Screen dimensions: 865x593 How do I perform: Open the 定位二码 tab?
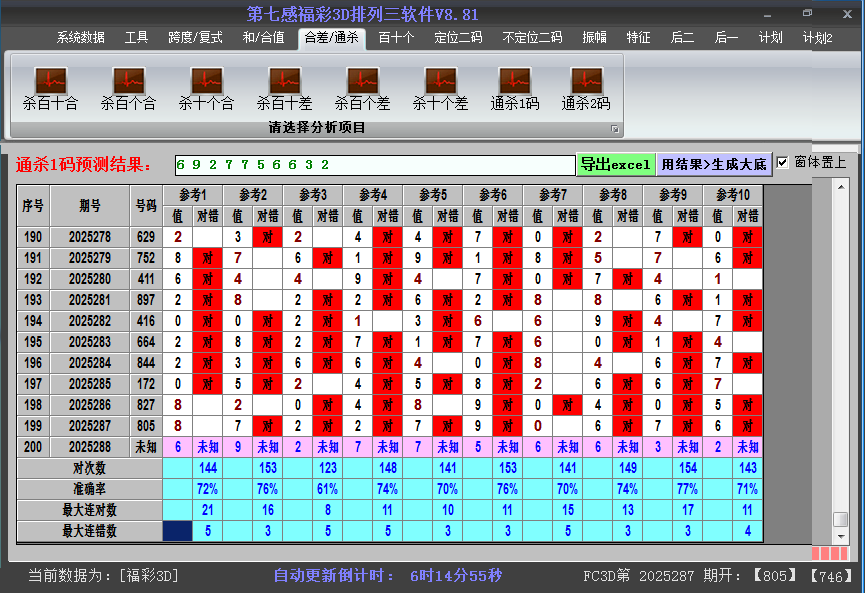pyautogui.click(x=458, y=38)
